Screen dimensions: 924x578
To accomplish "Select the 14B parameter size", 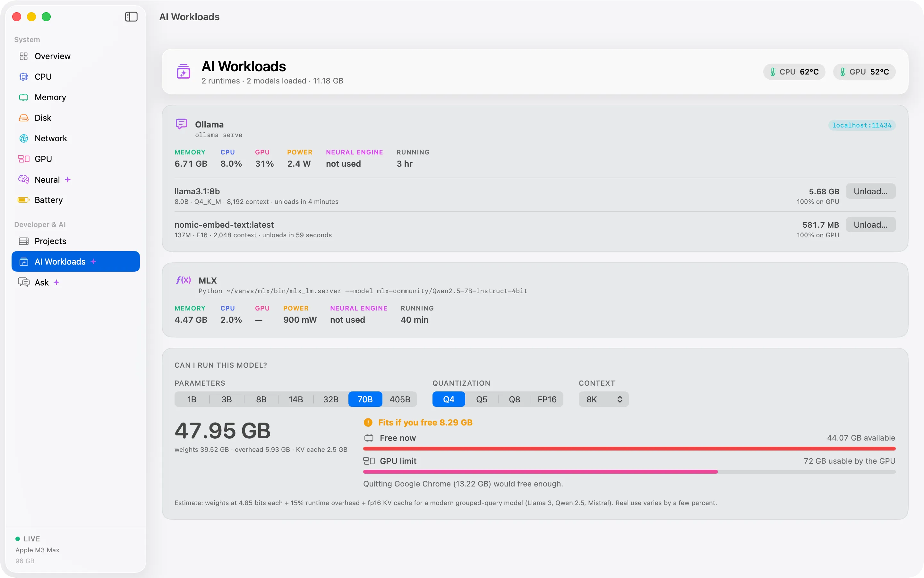I will click(x=296, y=399).
